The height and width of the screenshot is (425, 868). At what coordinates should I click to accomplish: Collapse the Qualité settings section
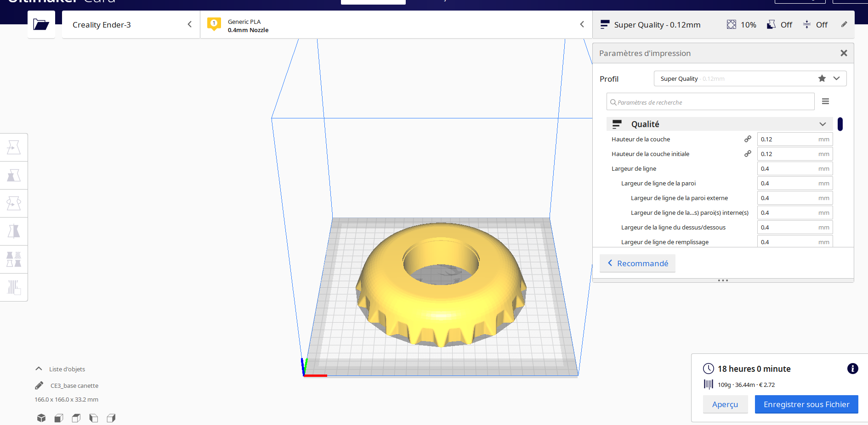point(822,124)
